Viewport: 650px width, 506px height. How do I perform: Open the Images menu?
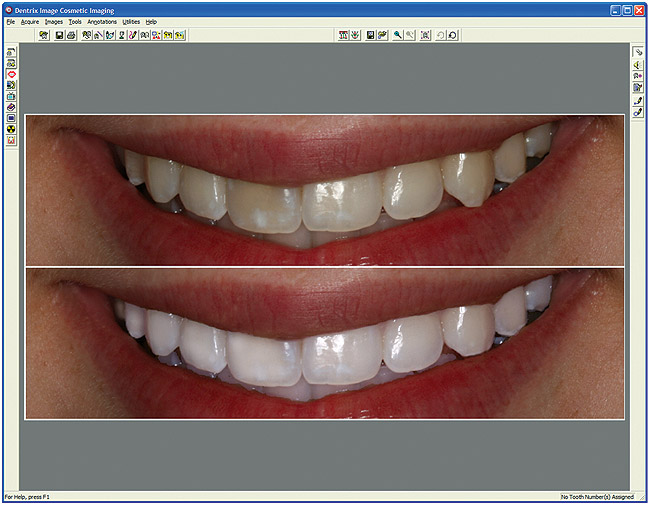pos(54,22)
